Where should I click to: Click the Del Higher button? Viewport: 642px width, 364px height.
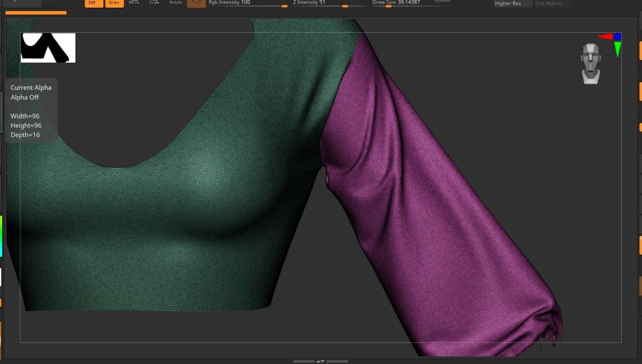554,3
